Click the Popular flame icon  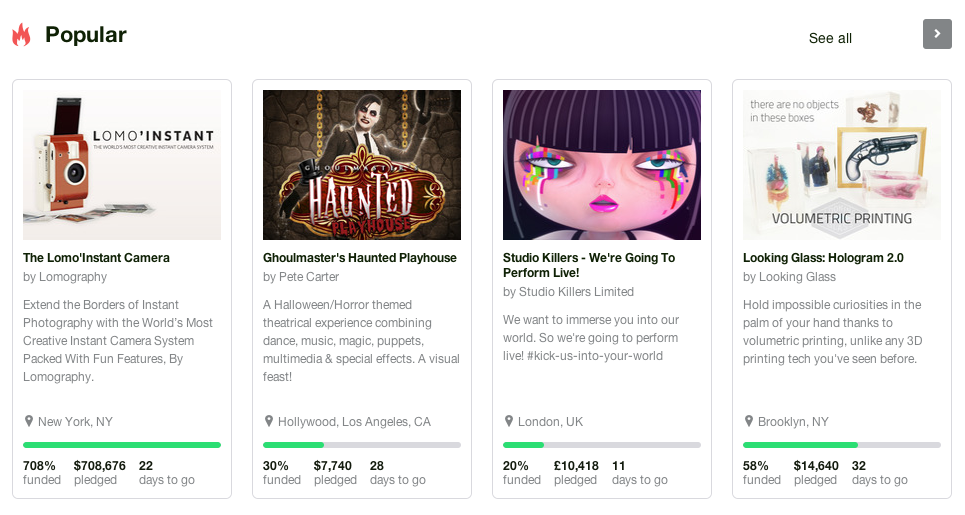click(21, 35)
